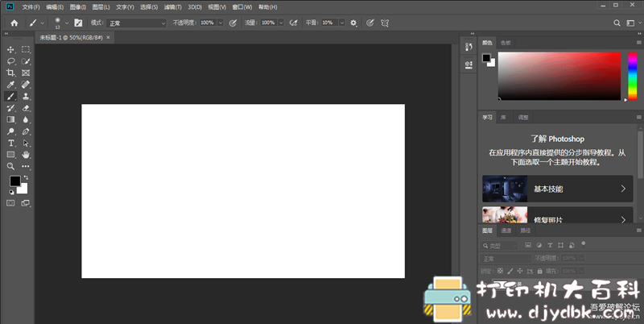Open the History panel icon
644x324 pixels.
tap(469, 47)
